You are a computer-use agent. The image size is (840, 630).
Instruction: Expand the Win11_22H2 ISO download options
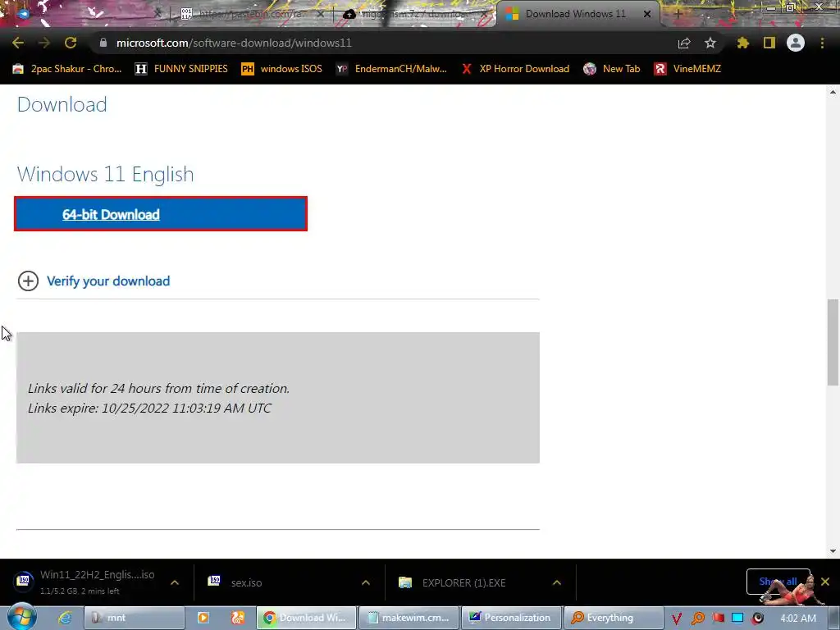tap(175, 582)
